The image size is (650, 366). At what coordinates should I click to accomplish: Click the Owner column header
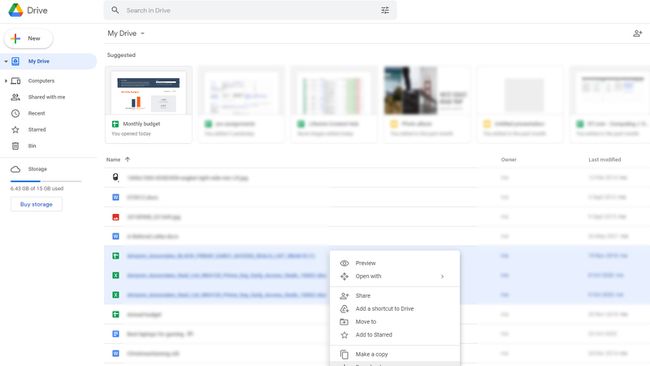coord(509,160)
